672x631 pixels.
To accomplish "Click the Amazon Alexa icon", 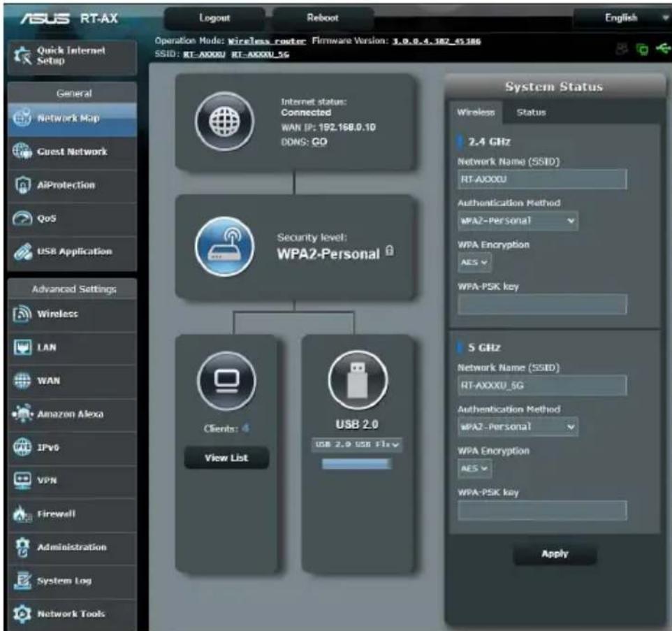I will pos(22,414).
